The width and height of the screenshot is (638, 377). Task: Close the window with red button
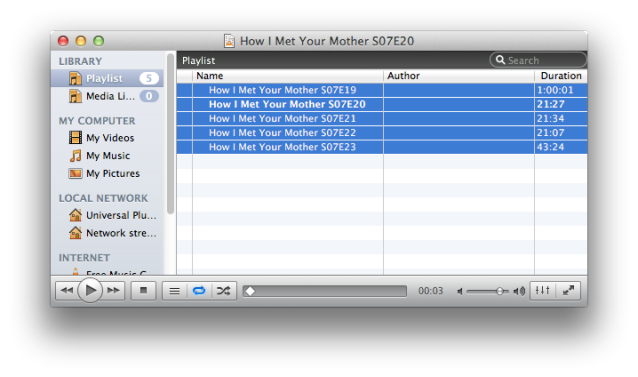pos(63,41)
